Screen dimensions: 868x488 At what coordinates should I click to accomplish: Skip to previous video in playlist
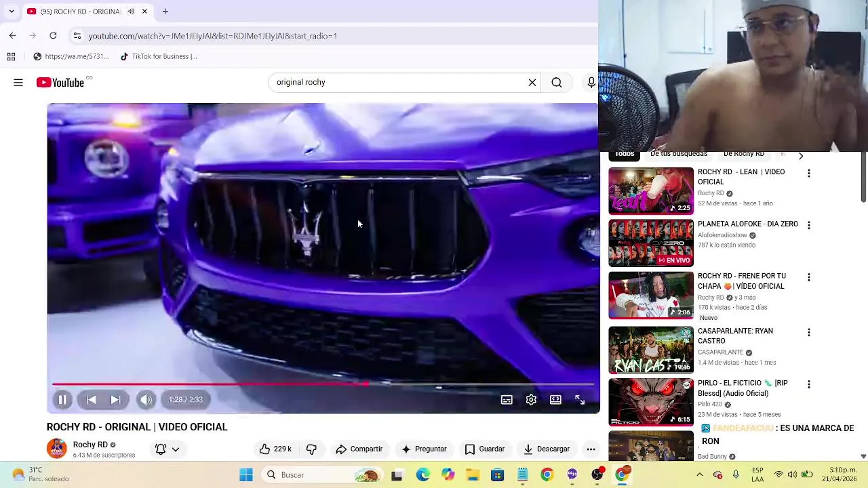92,400
